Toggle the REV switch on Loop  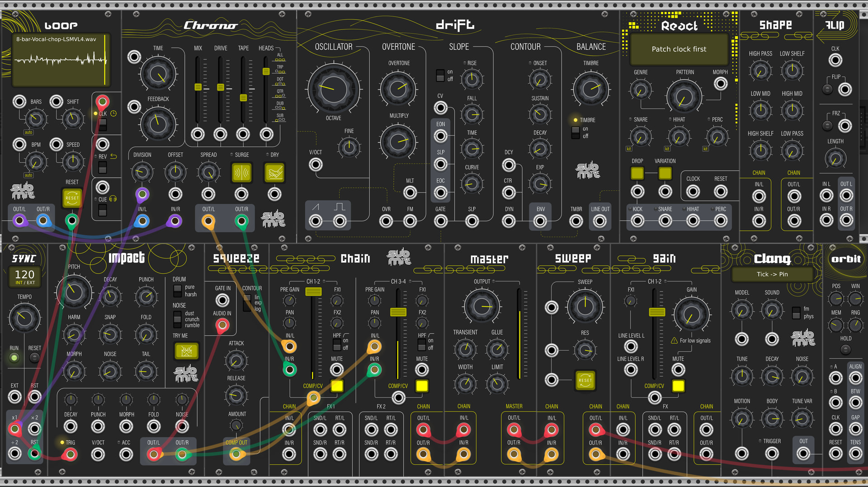[x=103, y=168]
